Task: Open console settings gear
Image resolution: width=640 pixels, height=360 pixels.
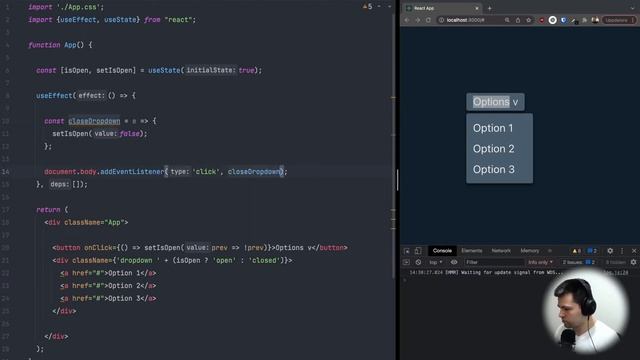Action: (x=633, y=262)
